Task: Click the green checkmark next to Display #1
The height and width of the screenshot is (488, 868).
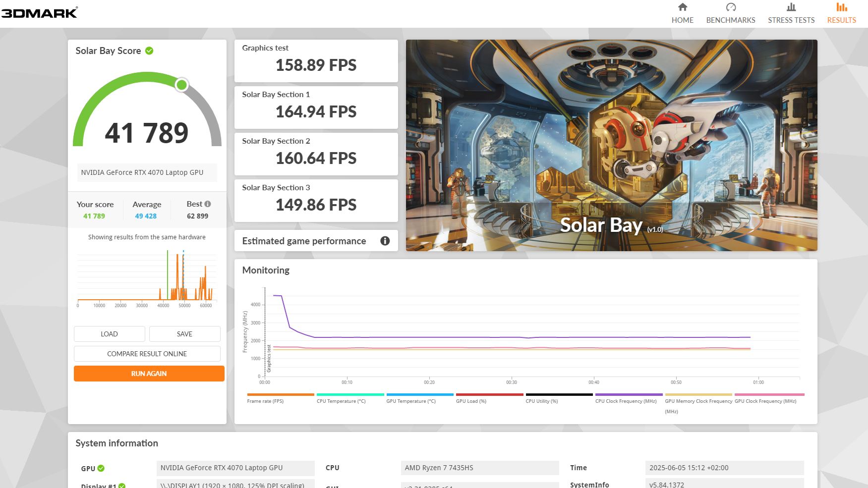Action: pyautogui.click(x=122, y=486)
